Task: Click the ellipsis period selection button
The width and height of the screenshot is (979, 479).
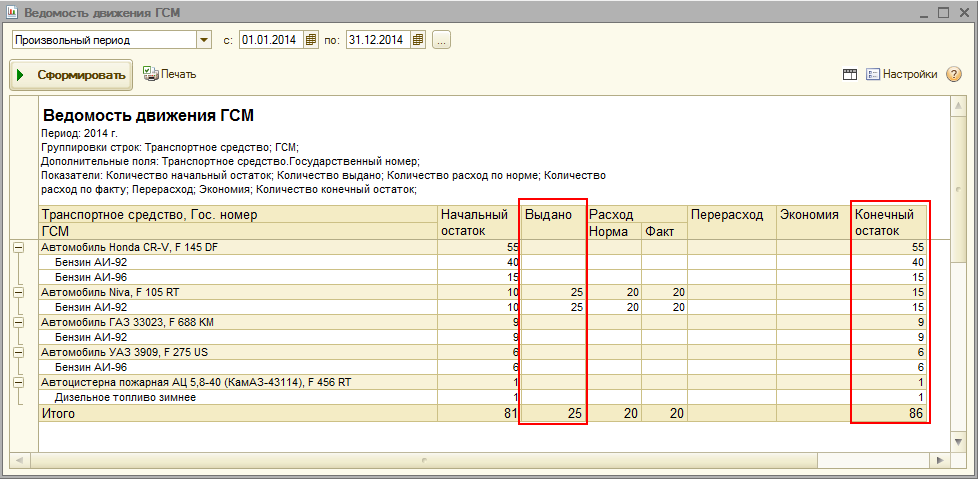Action: pyautogui.click(x=441, y=40)
